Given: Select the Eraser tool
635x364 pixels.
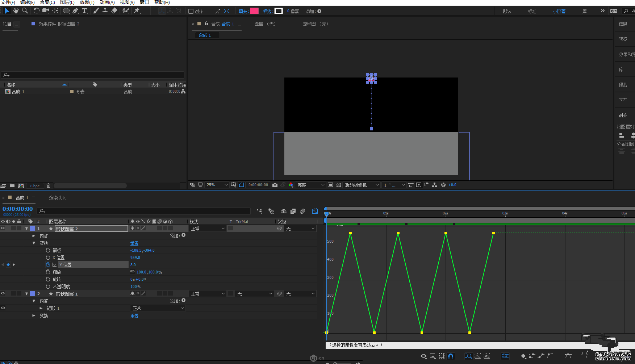Looking at the screenshot, I should (x=114, y=11).
